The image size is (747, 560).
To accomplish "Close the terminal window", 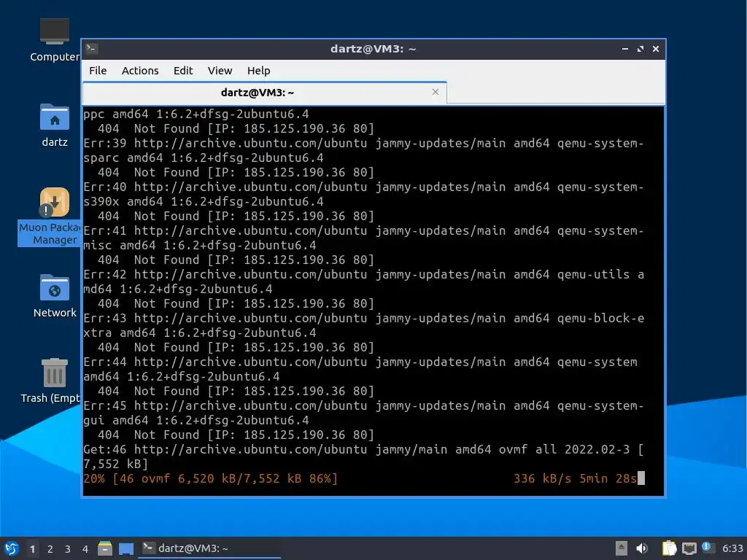I will (x=656, y=49).
